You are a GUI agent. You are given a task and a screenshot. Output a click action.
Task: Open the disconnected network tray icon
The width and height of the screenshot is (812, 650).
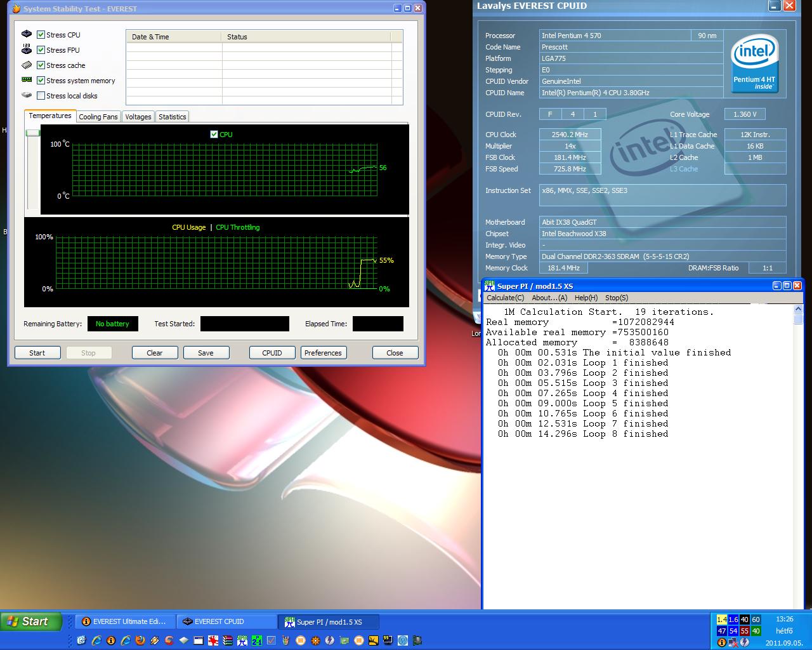(x=733, y=642)
